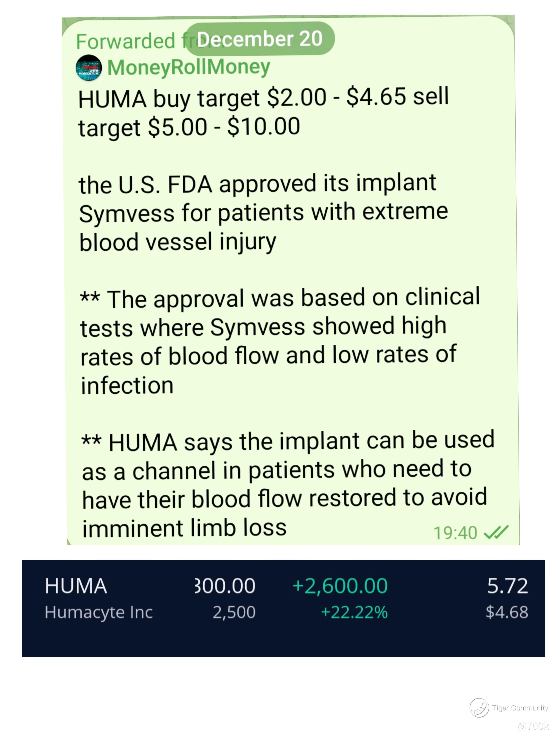
Task: Tap the MoneyRollMoney channel avatar
Action: tap(89, 68)
